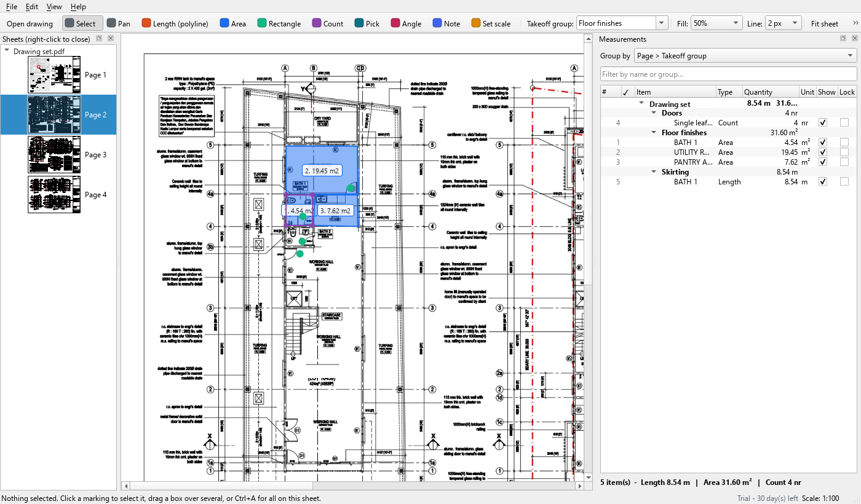
Task: Collapse Drawing set.pdf in Sheets tree
Action: pos(7,51)
